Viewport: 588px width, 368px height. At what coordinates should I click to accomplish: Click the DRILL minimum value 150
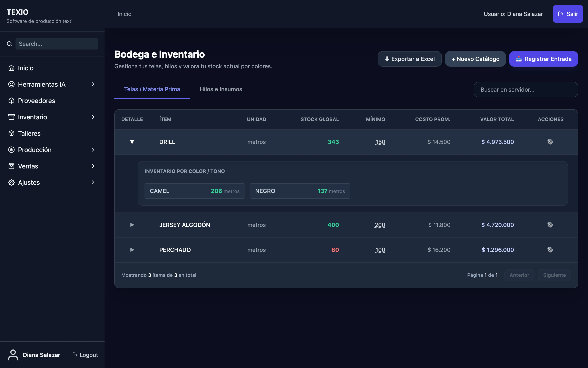coord(380,142)
